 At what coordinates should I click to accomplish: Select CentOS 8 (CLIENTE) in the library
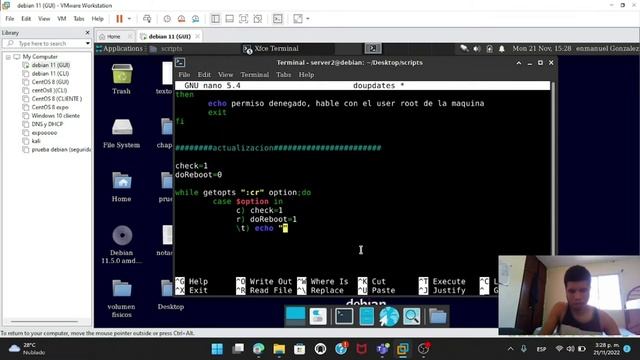(x=57, y=99)
